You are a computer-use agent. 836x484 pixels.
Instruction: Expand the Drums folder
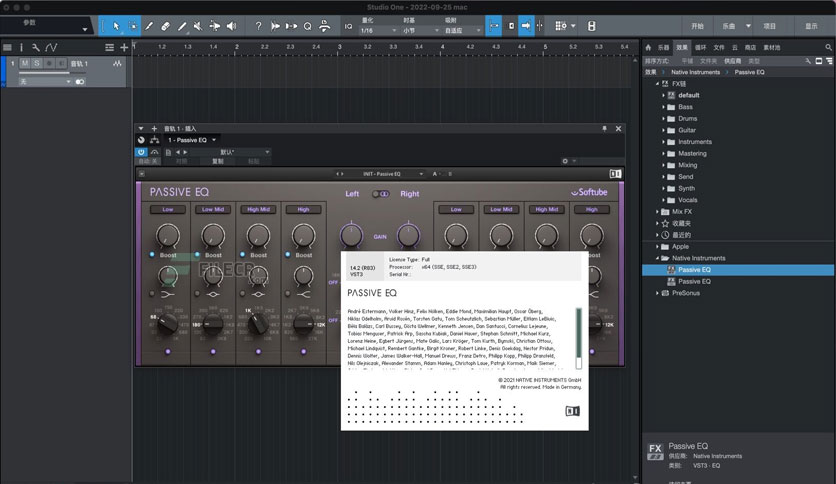(x=664, y=119)
